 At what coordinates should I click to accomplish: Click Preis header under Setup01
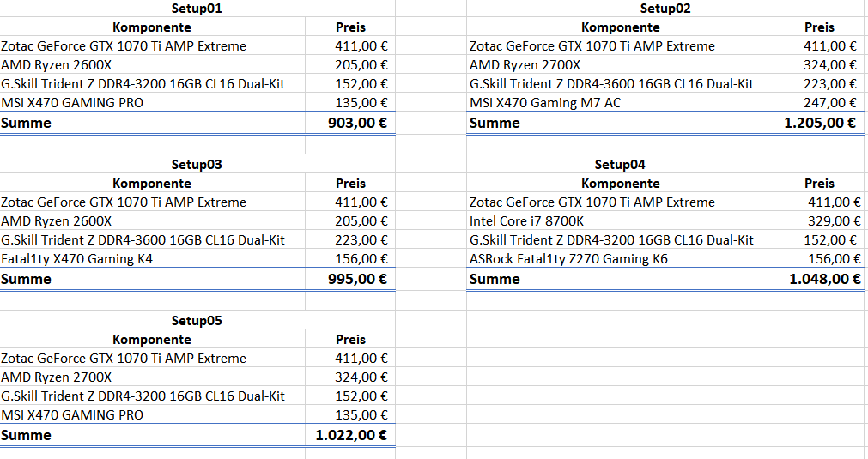click(x=349, y=27)
